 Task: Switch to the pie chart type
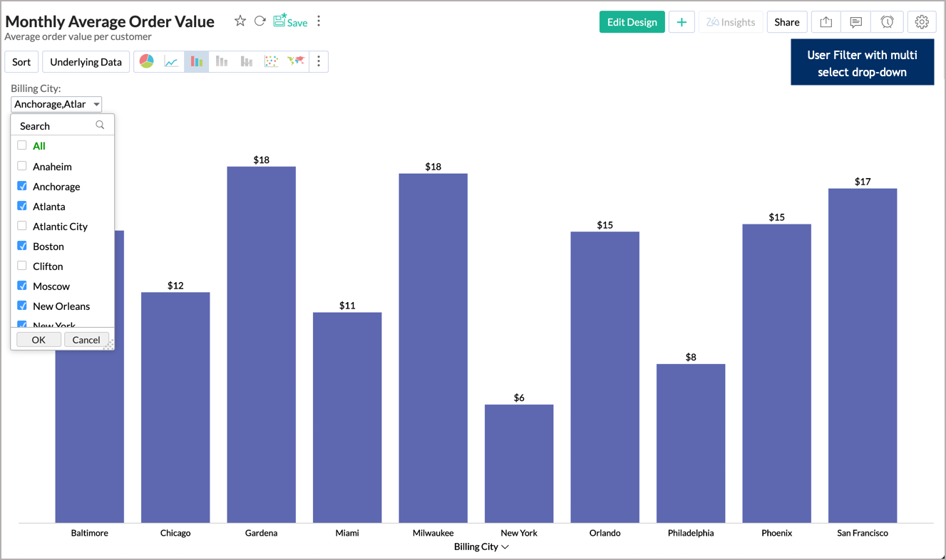(x=146, y=61)
